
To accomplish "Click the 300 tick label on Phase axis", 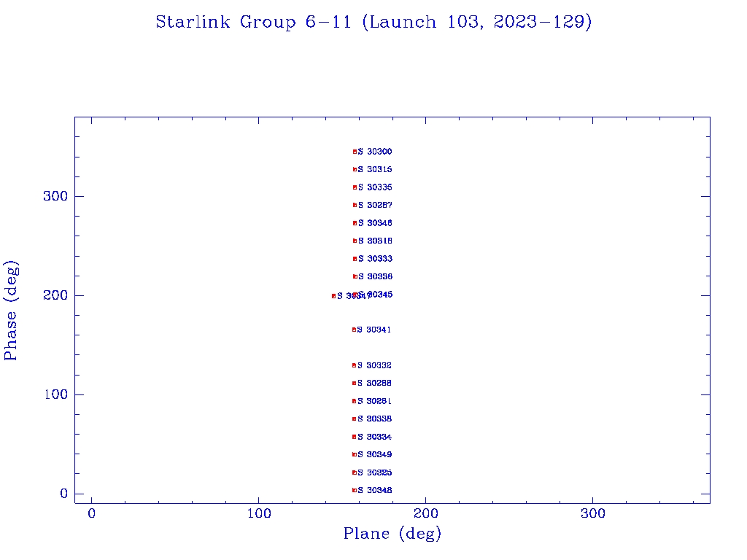I will 55,196.
